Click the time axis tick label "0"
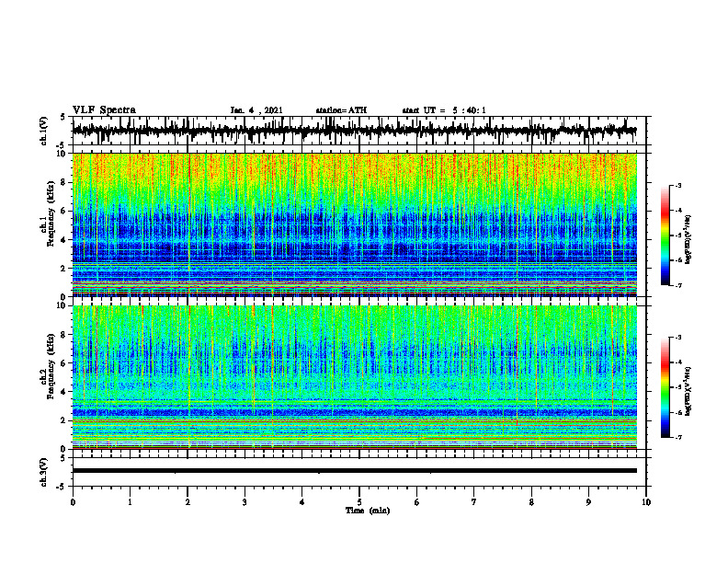Image resolution: width=728 pixels, height=563 pixels. [73, 502]
